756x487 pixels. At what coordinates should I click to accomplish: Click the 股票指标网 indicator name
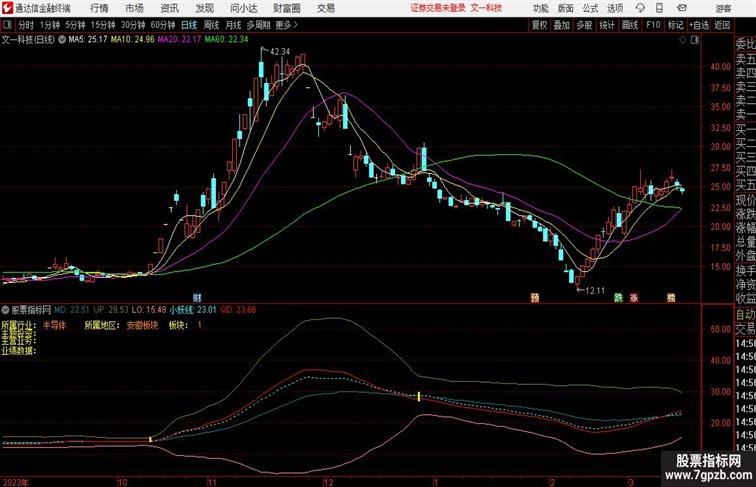tap(31, 310)
